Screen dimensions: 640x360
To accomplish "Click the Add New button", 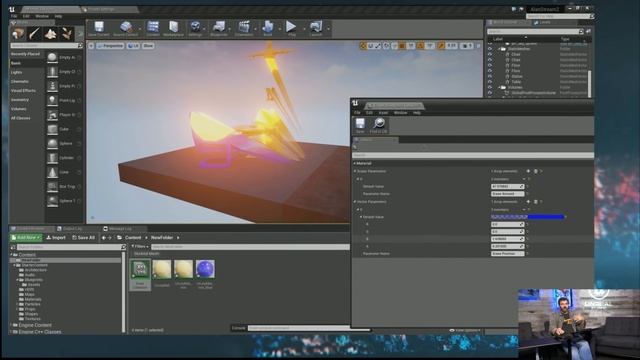I will coord(26,238).
